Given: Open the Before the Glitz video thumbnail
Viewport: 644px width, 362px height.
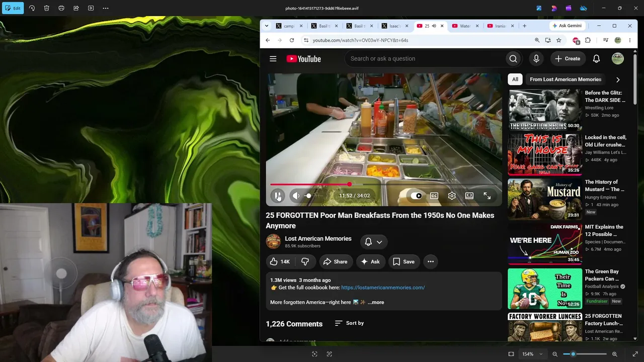Looking at the screenshot, I should (545, 110).
